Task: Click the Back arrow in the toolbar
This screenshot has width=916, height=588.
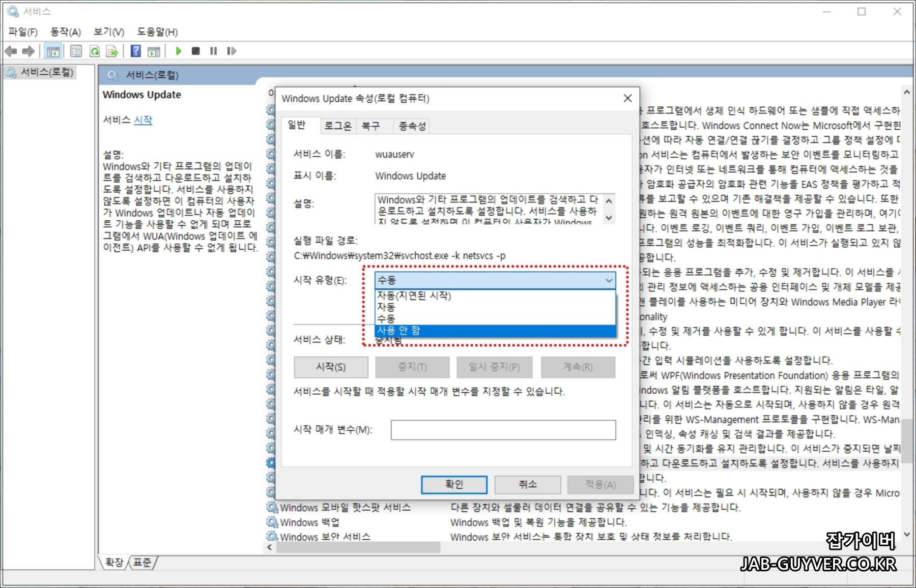Action: 11,51
